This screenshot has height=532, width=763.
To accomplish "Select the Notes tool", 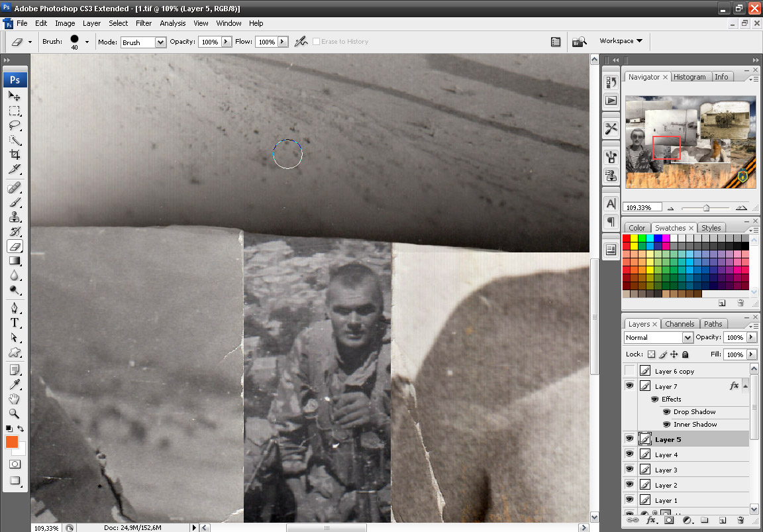I will click(x=15, y=370).
